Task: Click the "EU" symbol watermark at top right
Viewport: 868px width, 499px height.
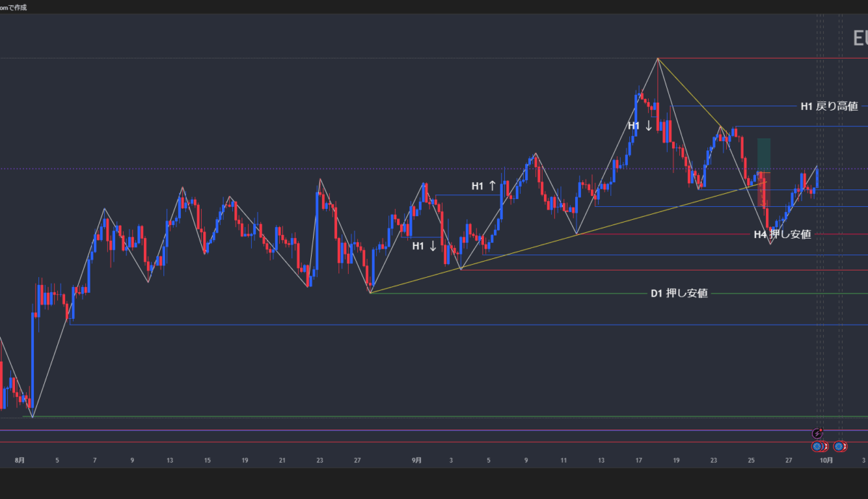Action: click(x=859, y=39)
